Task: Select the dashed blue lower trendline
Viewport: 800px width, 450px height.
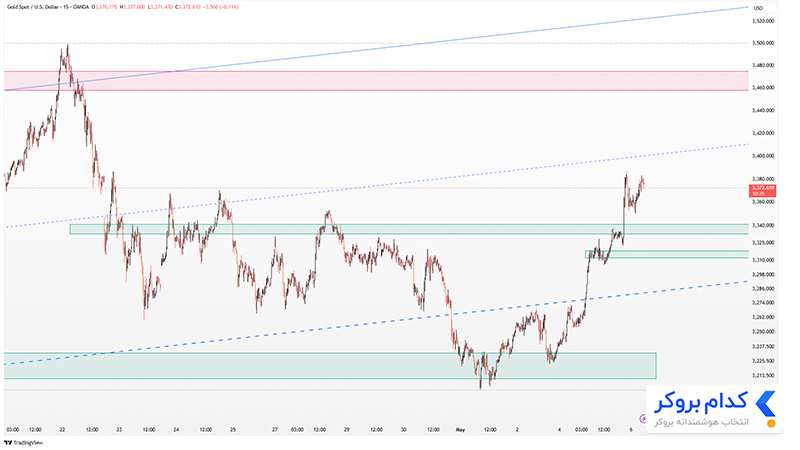Action: pyautogui.click(x=378, y=322)
